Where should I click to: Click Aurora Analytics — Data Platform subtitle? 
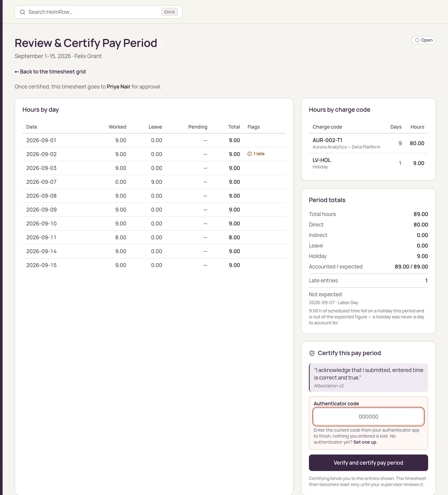(x=346, y=147)
